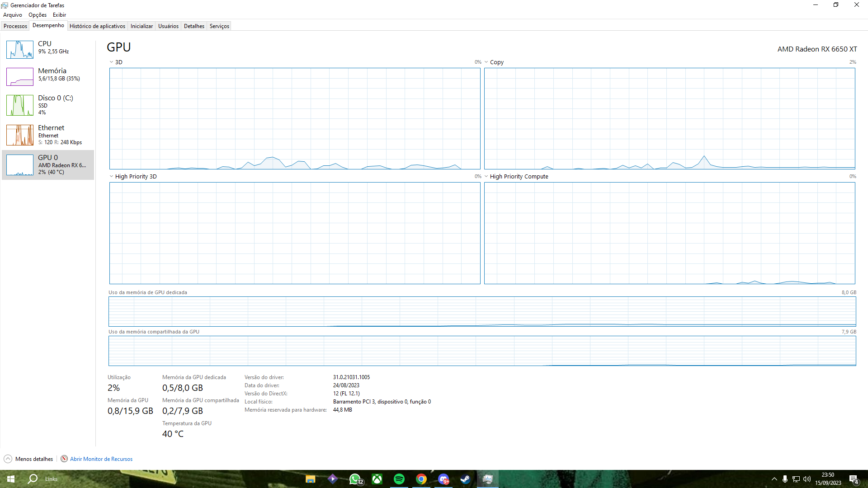The height and width of the screenshot is (488, 868).
Task: Click Task Manager taskbar icon
Action: click(488, 479)
